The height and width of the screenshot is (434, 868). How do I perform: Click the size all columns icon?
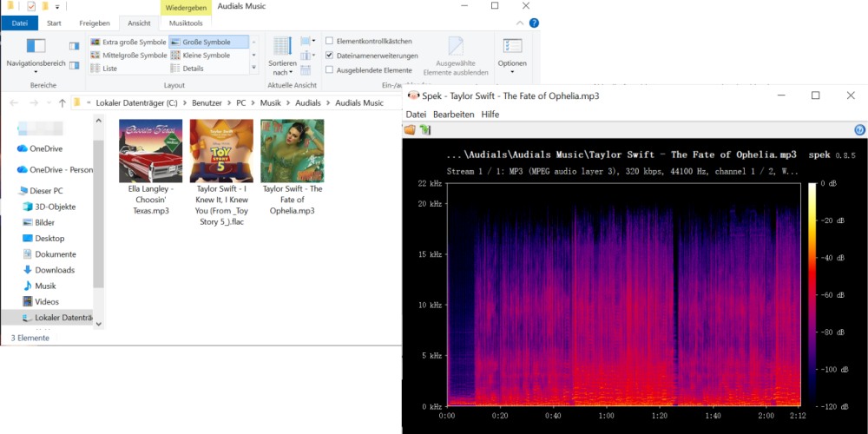pos(306,70)
